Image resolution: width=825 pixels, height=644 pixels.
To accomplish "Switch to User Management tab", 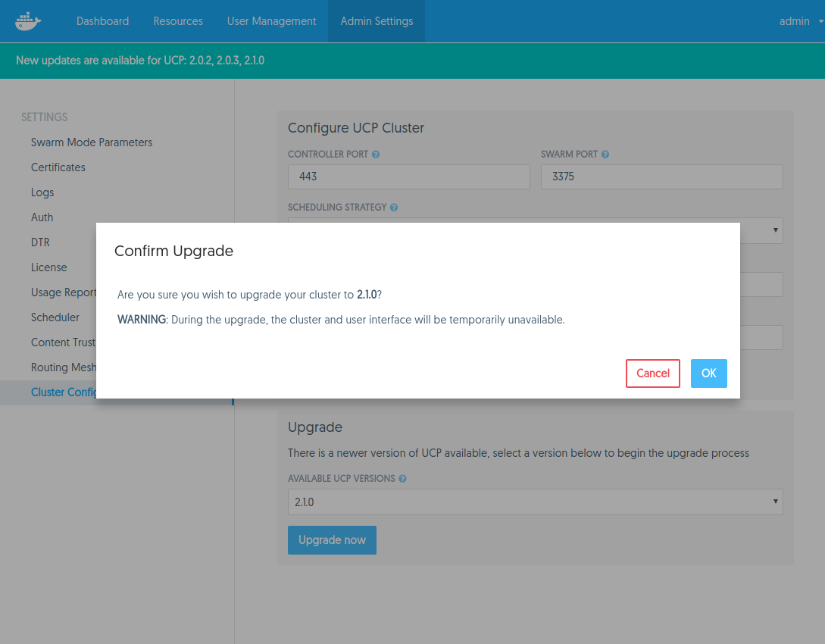I will 271,21.
